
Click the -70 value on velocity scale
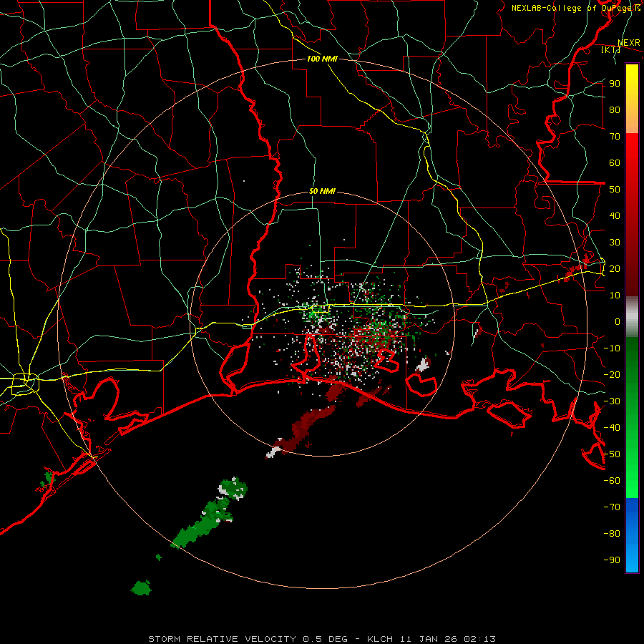click(612, 507)
